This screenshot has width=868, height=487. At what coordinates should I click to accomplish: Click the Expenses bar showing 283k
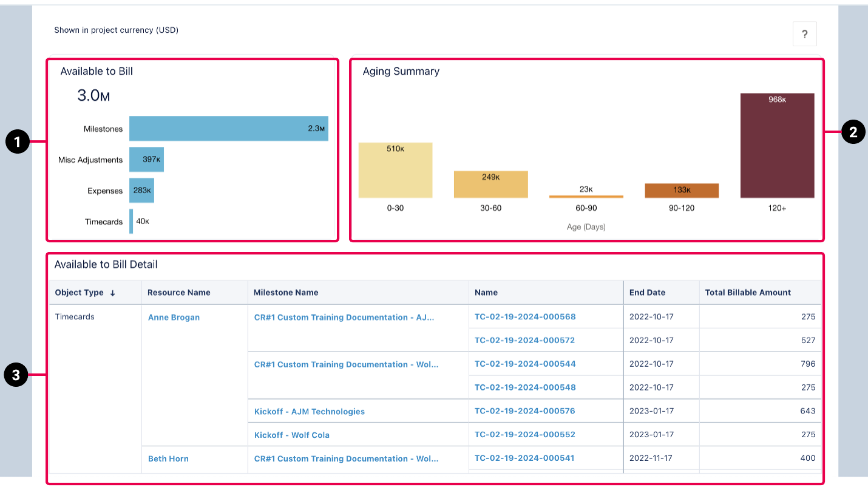pos(141,191)
